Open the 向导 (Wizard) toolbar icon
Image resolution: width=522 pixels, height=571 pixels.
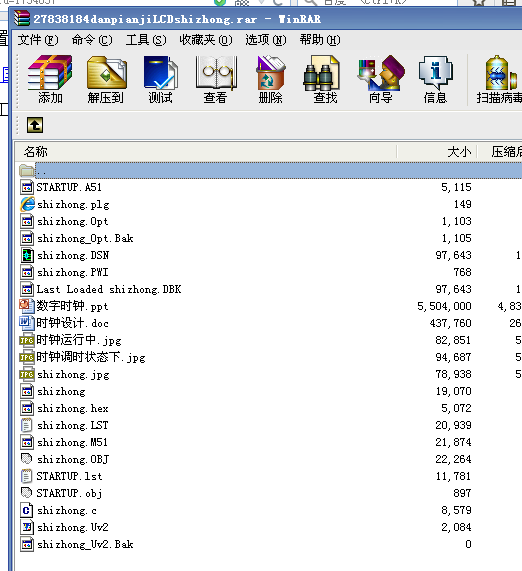click(x=381, y=73)
